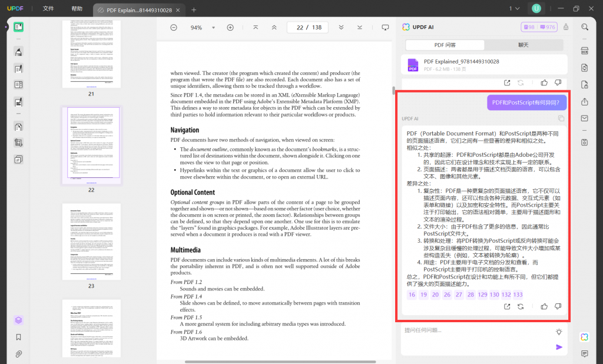The height and width of the screenshot is (364, 603).
Task: Open the Protect PDF tool
Action: tap(585, 85)
